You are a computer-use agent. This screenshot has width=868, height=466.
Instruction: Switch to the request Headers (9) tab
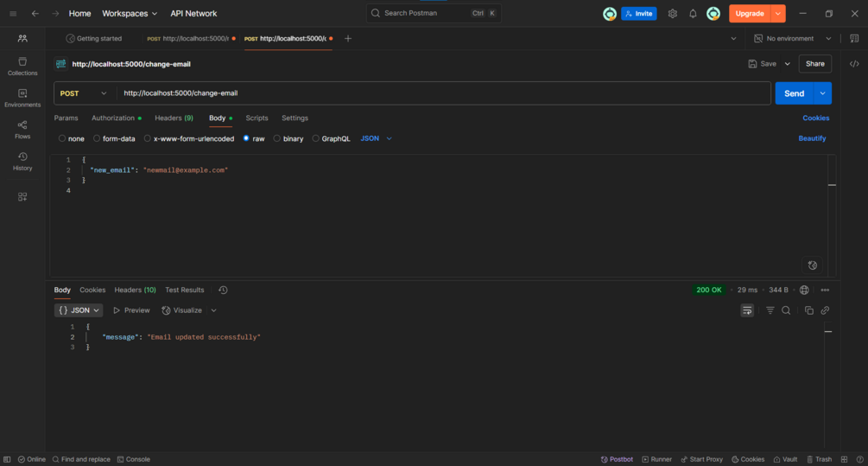(x=174, y=118)
